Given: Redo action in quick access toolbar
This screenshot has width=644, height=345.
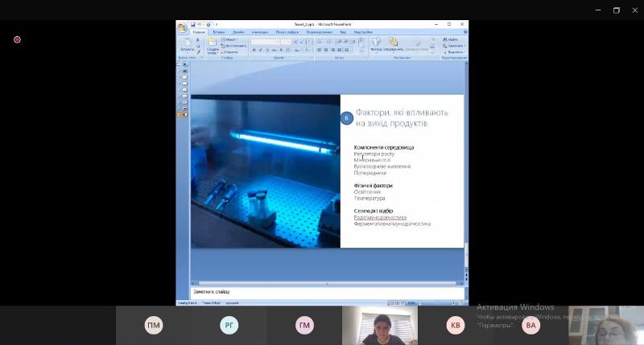Looking at the screenshot, I should coord(208,25).
